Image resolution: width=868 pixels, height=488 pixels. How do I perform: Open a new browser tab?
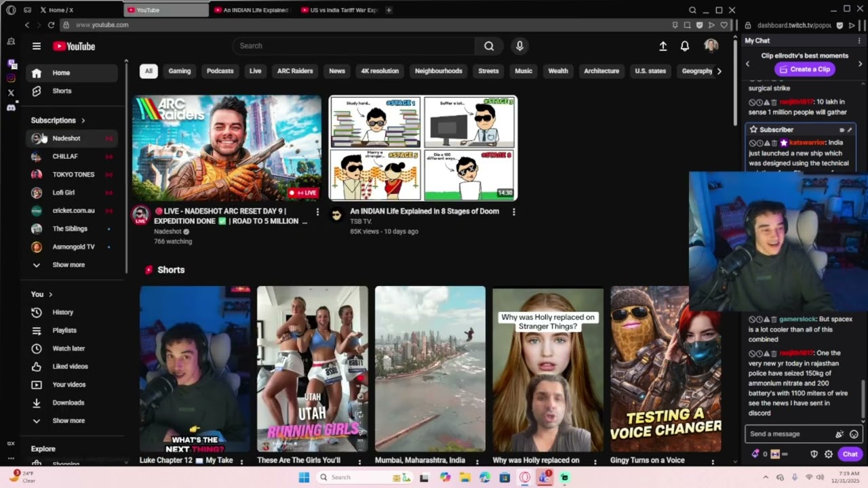point(389,10)
